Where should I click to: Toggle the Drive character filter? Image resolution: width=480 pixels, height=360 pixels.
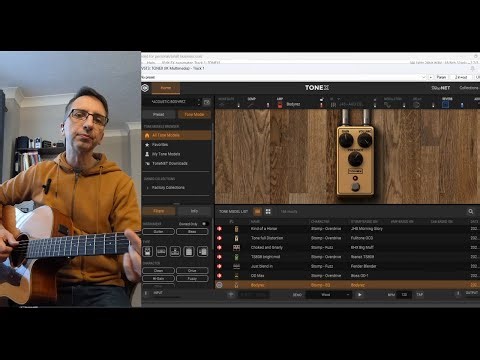[192, 270]
